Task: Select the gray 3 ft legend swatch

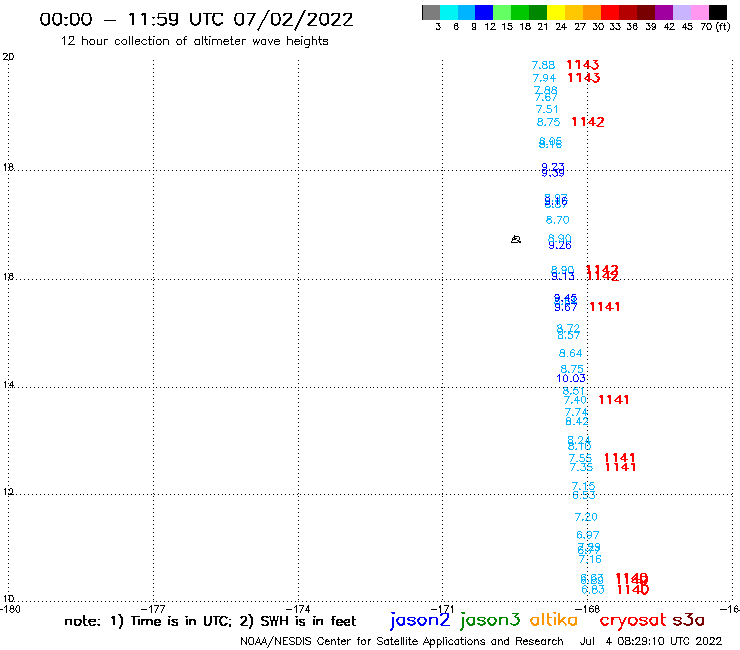Action: click(431, 12)
